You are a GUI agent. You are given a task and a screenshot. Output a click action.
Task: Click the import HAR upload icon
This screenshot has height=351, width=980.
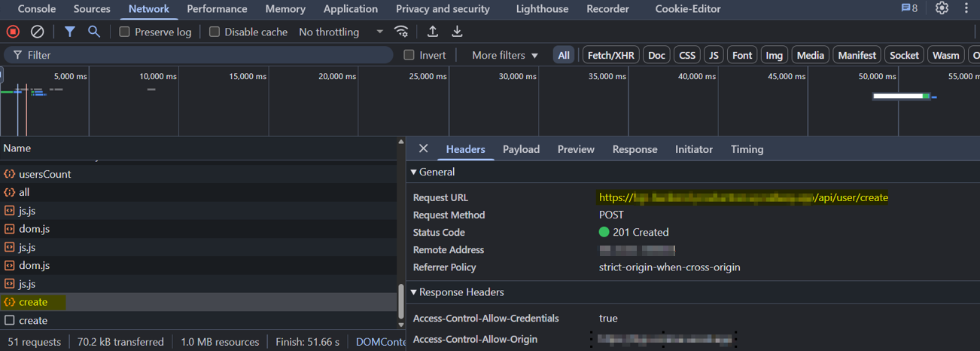click(433, 32)
